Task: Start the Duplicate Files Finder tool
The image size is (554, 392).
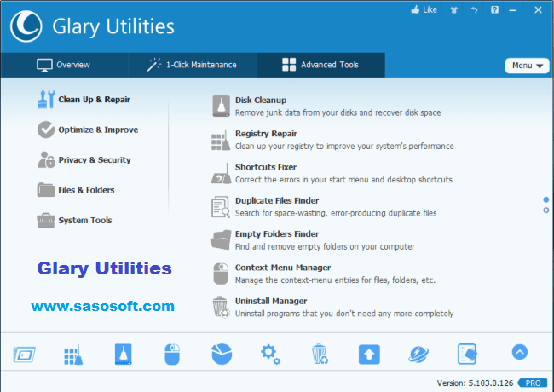Action: click(325, 206)
